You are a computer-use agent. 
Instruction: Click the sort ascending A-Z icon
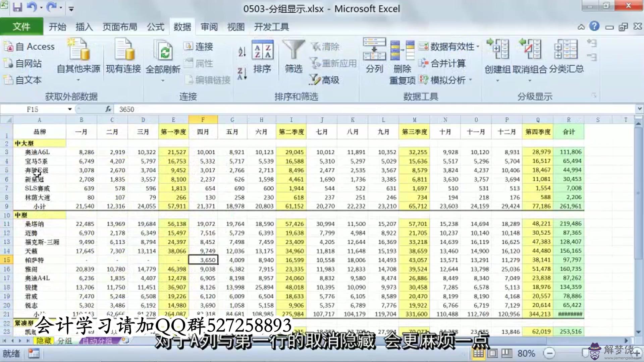(x=242, y=52)
